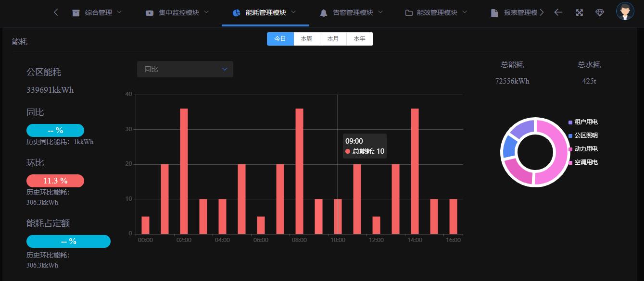This screenshot has height=281, width=644.
Task: Click the back arrow icon in header
Action: point(558,12)
